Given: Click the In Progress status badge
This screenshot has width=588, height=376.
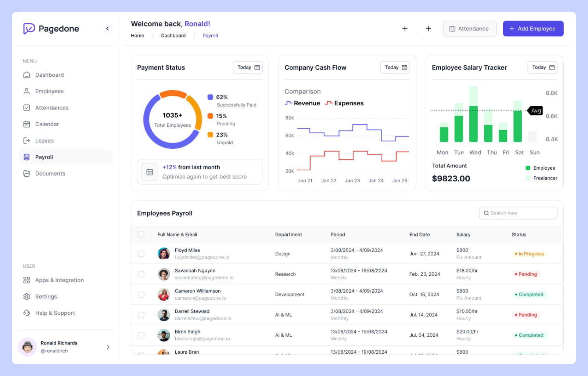Looking at the screenshot, I should click(529, 254).
